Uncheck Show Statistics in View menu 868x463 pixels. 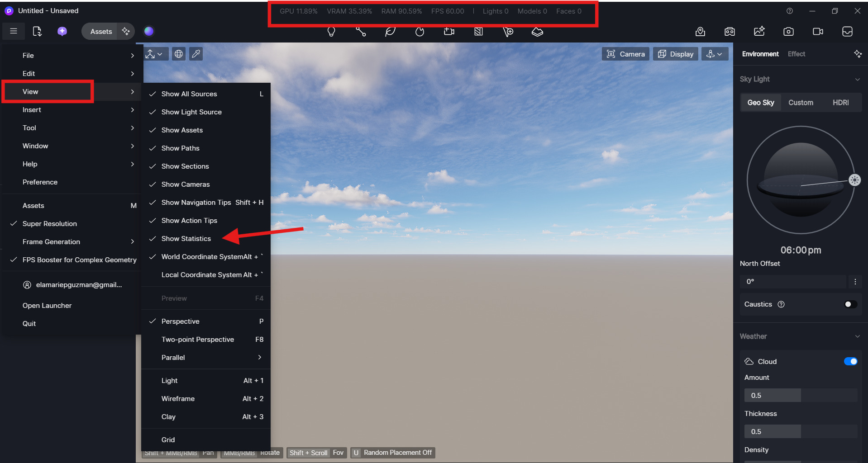click(x=186, y=239)
